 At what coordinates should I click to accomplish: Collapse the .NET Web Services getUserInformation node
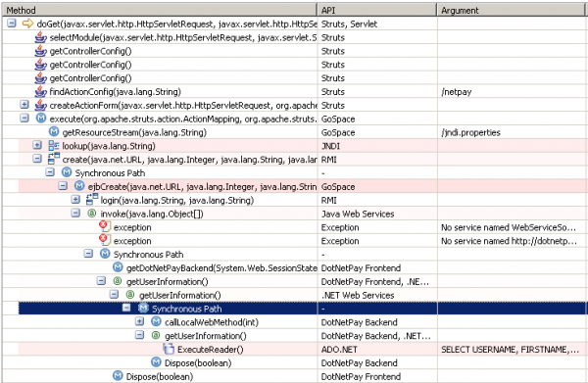[x=114, y=295]
